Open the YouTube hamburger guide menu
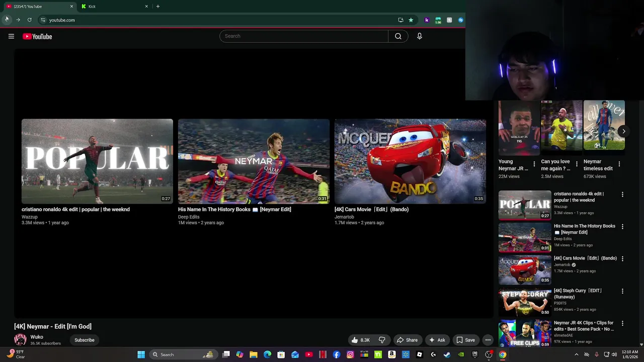The image size is (644, 362). coord(11,36)
